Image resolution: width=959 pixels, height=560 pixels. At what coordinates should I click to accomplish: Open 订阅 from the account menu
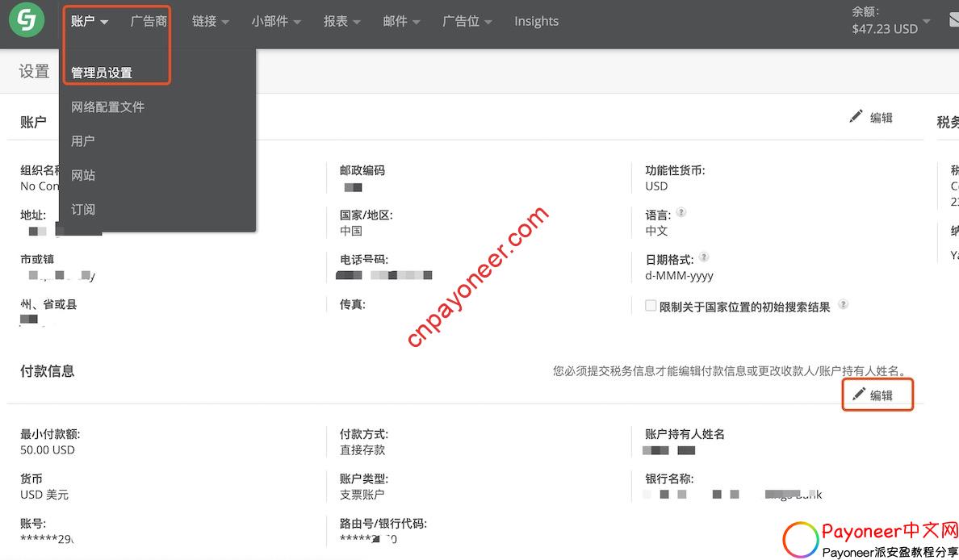coord(83,210)
